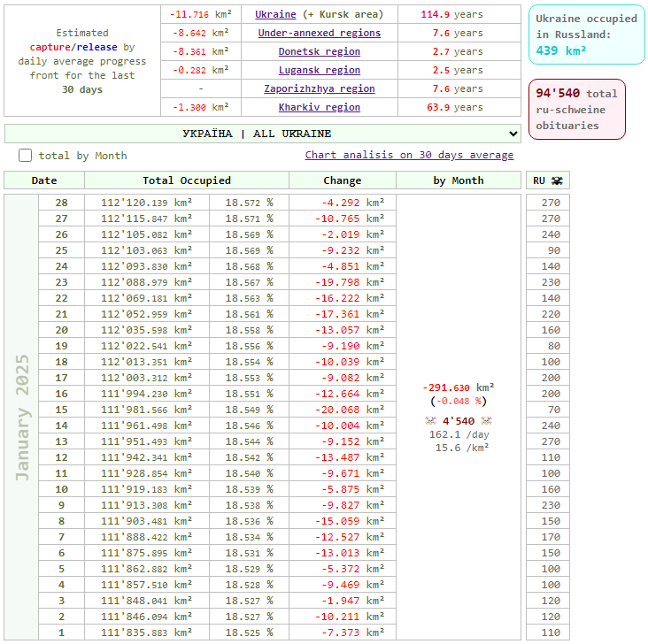
Task: Toggle the 'total by Month' checkbox
Action: click(26, 156)
